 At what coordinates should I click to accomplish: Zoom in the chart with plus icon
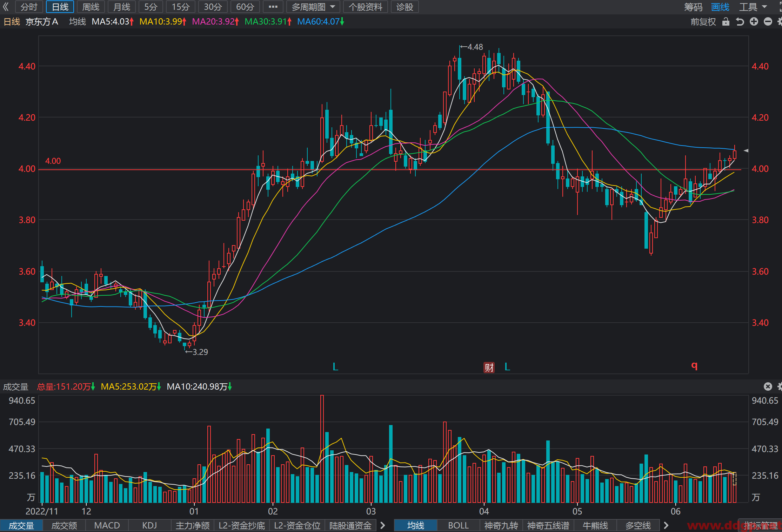754,22
